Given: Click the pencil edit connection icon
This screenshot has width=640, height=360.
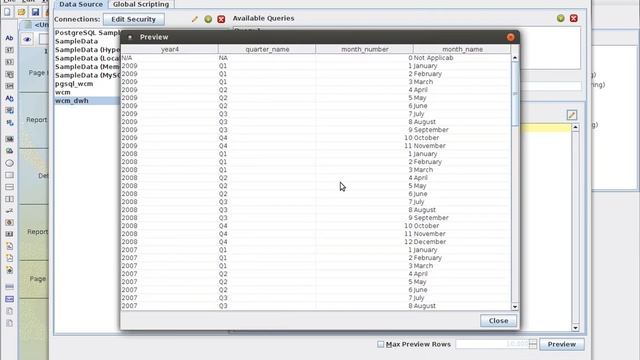Looking at the screenshot, I should point(195,19).
